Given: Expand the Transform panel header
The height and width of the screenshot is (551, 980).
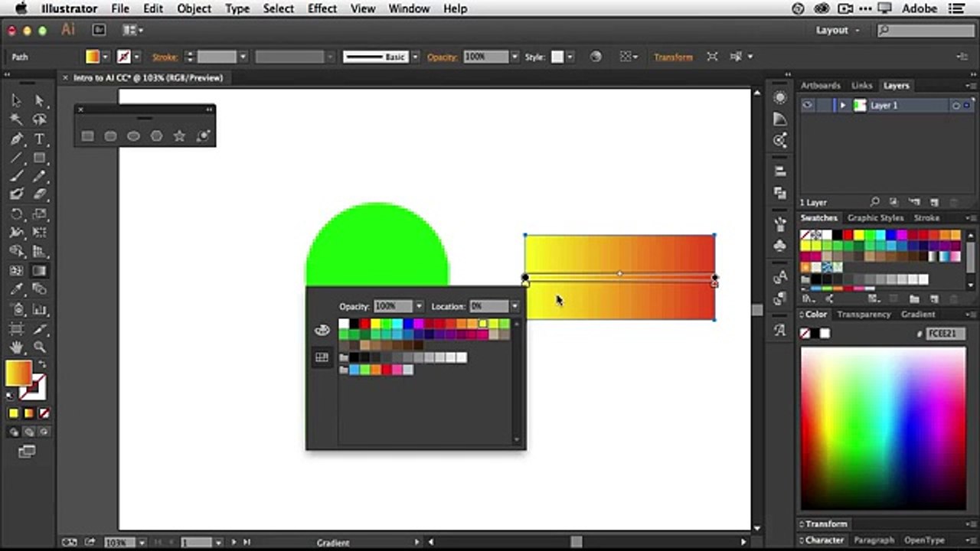Looking at the screenshot, I should pyautogui.click(x=826, y=524).
